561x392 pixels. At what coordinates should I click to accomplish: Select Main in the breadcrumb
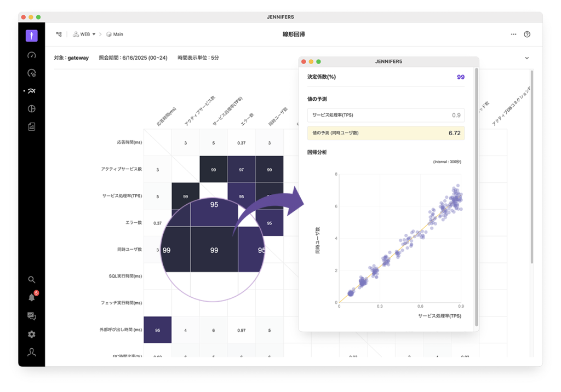(115, 34)
